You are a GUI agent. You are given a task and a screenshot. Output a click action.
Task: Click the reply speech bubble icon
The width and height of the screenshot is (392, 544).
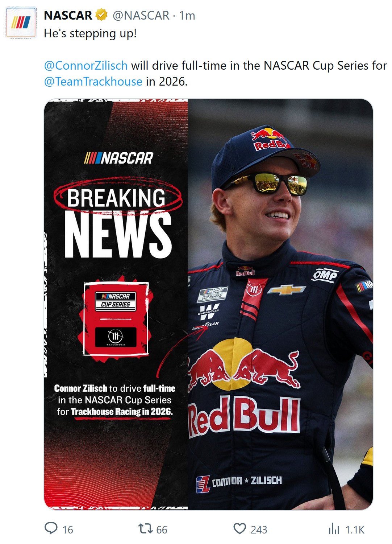[51, 528]
